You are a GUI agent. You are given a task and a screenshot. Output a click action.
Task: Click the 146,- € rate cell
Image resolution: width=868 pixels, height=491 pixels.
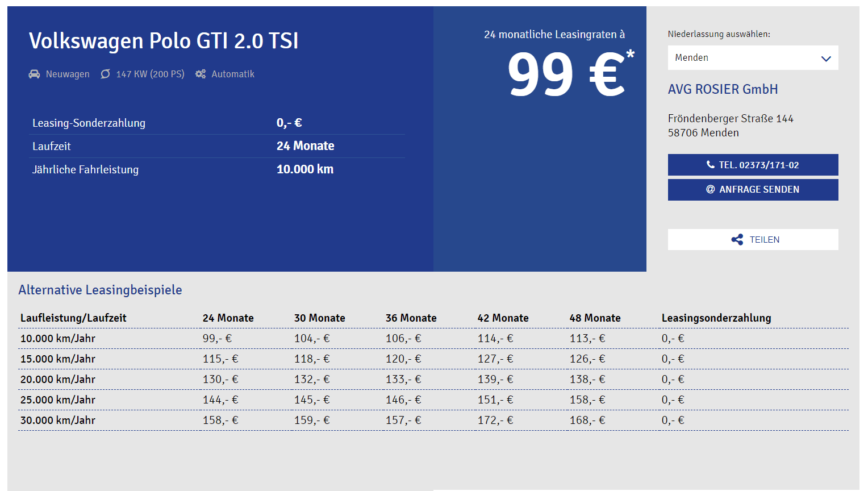tap(403, 400)
